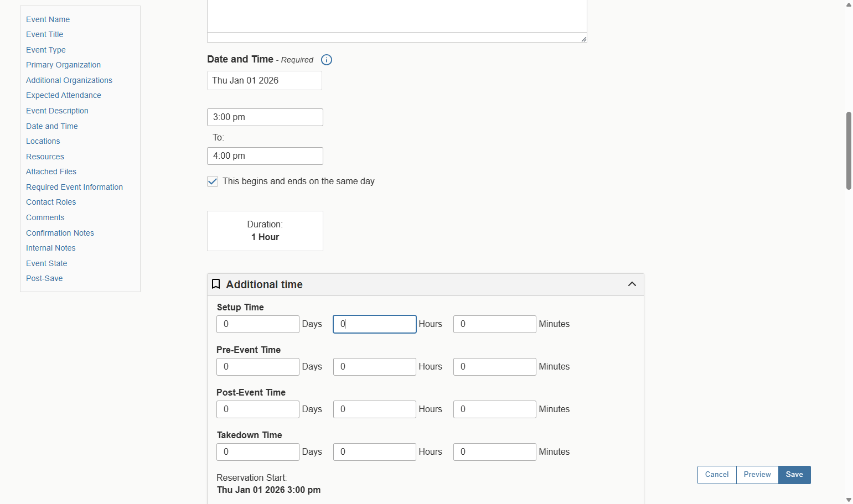
Task: Select the Post-Event Time Hours field
Action: pos(375,409)
